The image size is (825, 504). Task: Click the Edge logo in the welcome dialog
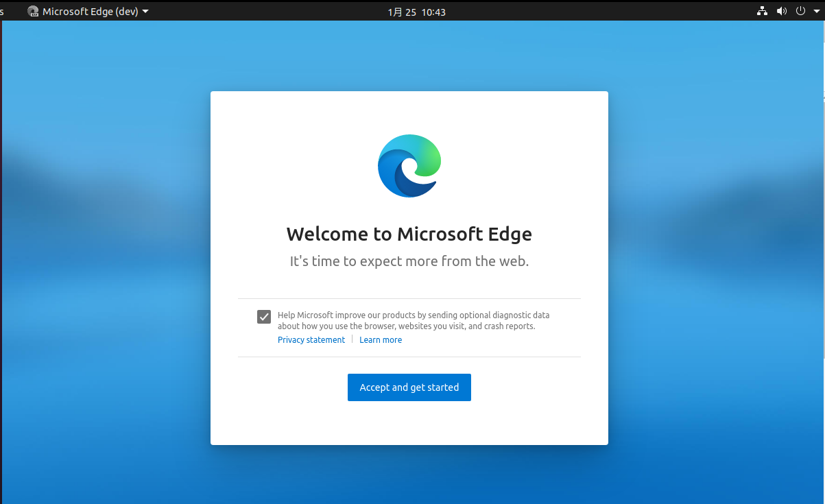click(409, 165)
